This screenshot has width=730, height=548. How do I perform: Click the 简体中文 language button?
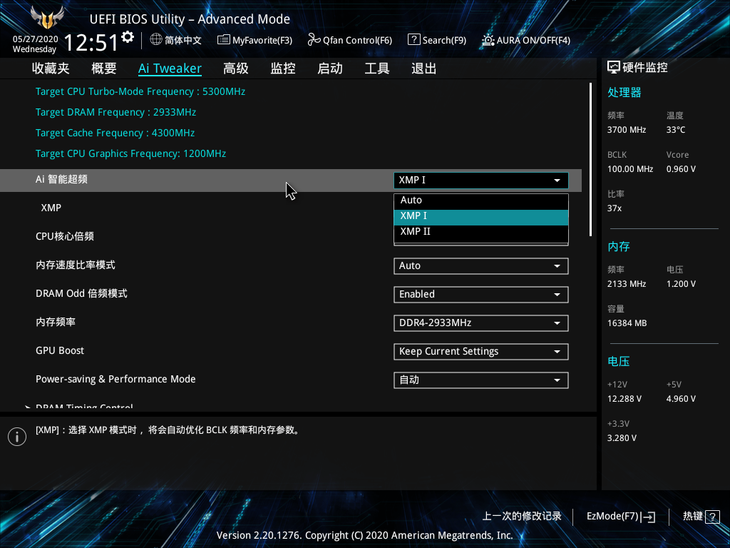[x=176, y=40]
